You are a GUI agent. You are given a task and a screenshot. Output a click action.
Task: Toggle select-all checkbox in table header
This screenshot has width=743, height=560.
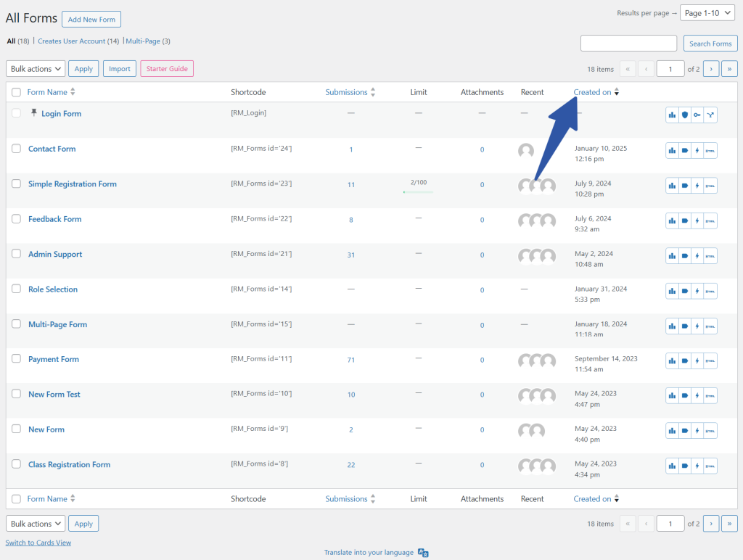[17, 92]
